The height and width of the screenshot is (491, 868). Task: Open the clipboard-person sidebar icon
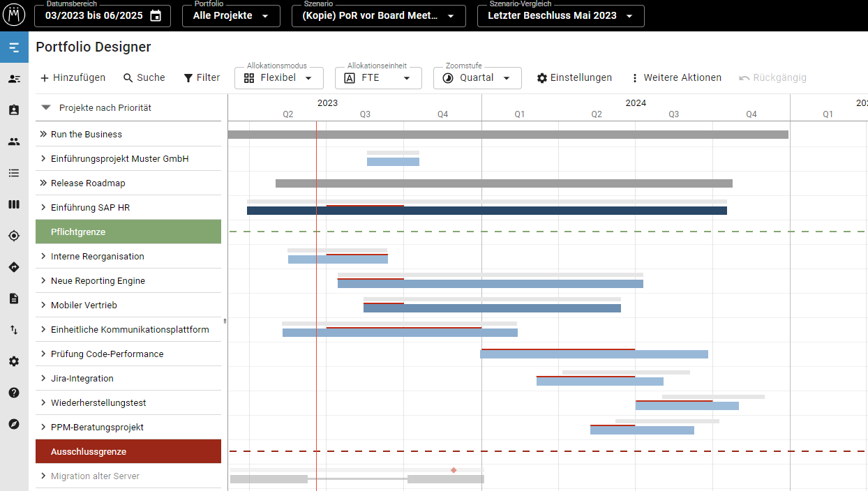(x=14, y=110)
